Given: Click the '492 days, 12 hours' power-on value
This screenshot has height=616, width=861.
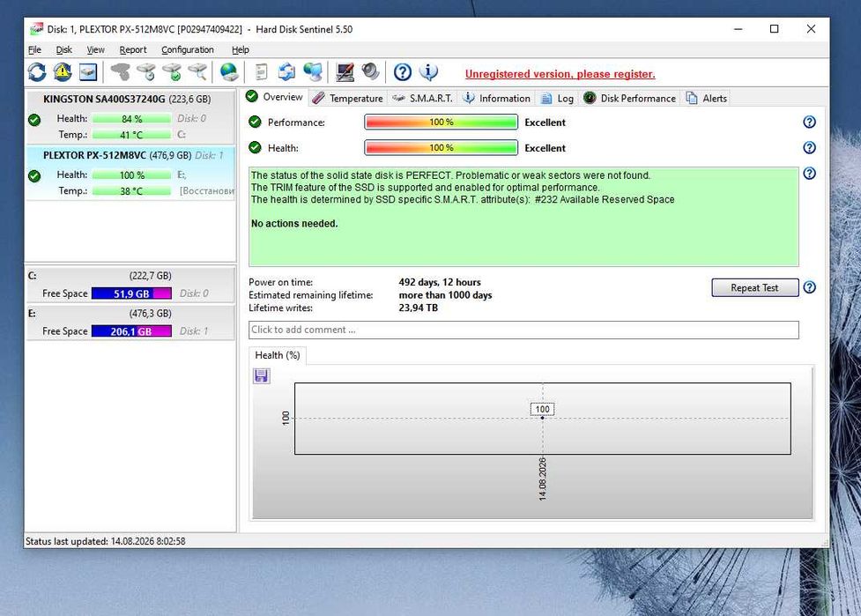Looking at the screenshot, I should [x=439, y=282].
